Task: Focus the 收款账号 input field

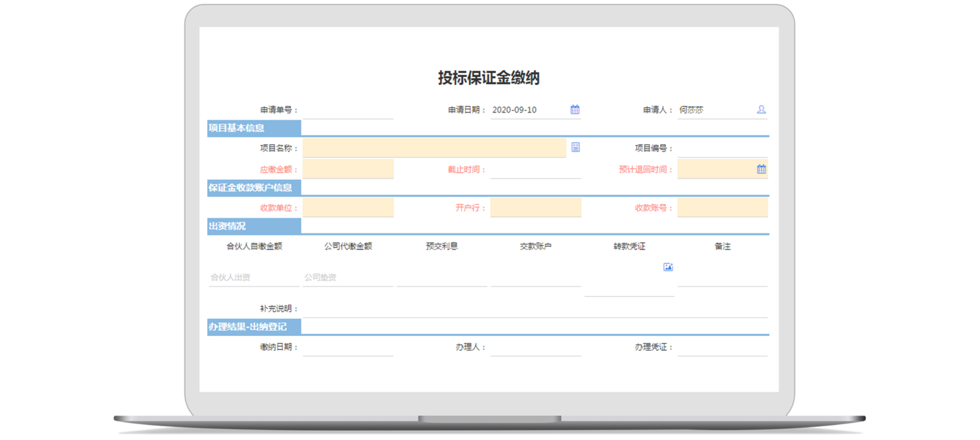Action: (x=722, y=208)
